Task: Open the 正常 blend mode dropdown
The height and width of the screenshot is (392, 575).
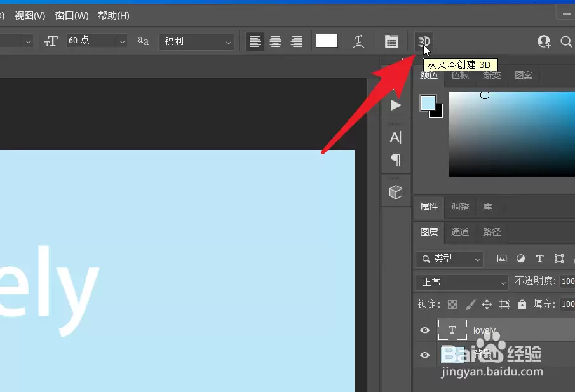Action: coord(463,282)
